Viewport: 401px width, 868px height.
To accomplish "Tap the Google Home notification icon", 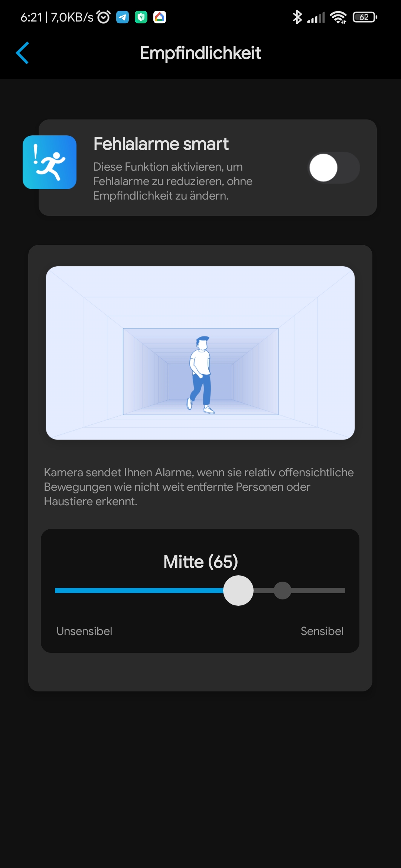I will coord(160,17).
